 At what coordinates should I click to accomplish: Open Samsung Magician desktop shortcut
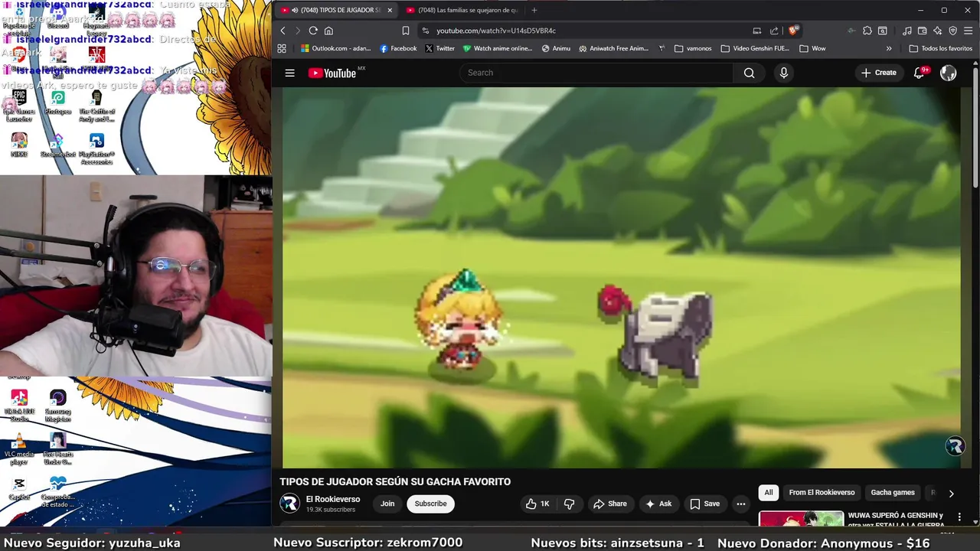57,406
